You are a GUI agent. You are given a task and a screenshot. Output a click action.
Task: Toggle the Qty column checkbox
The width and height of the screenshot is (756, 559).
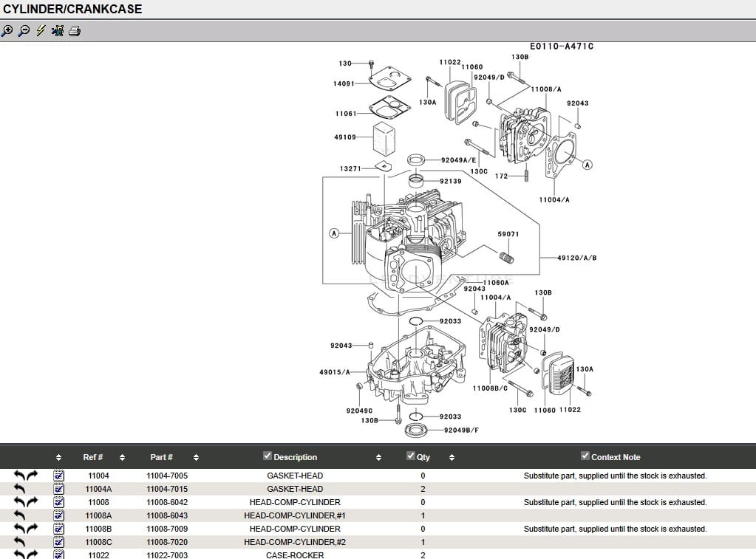(x=411, y=456)
